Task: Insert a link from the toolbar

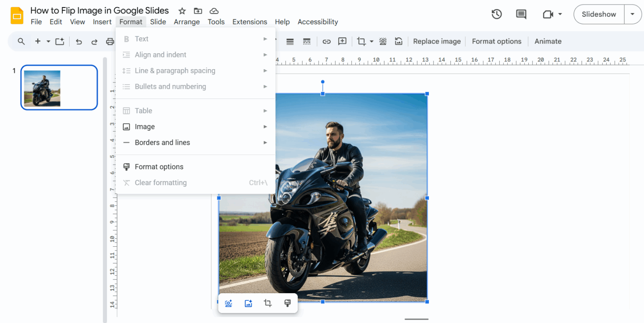Action: [x=327, y=41]
